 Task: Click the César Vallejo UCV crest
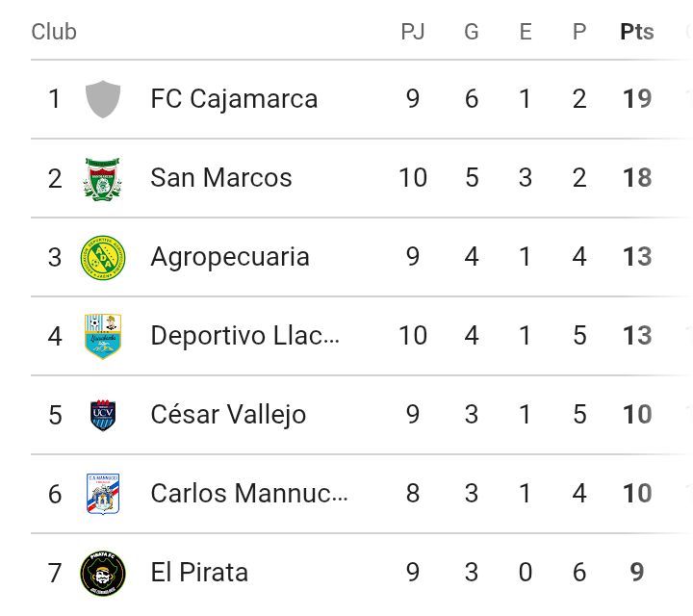[x=103, y=415]
